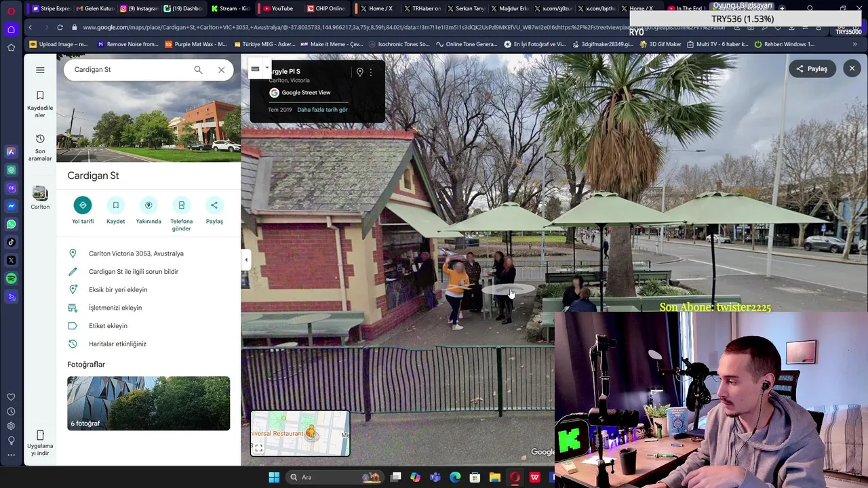Viewport: 868px width, 488px height.
Task: Switch to the Stream - Kick tab
Action: tap(231, 8)
